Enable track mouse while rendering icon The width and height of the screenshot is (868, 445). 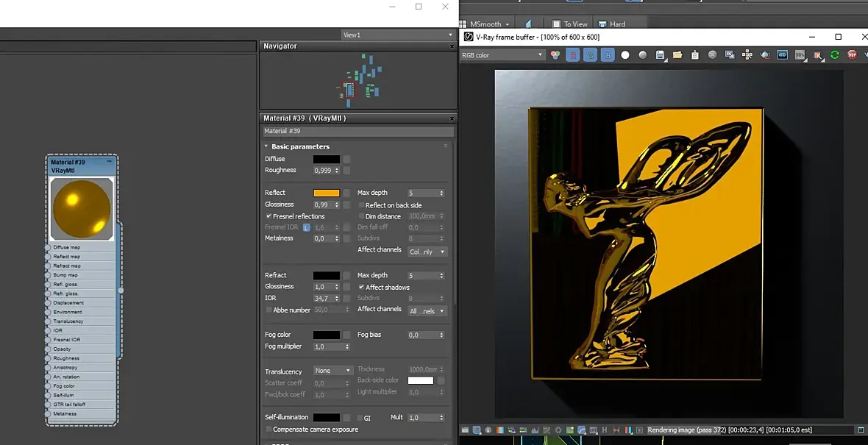tap(747, 54)
